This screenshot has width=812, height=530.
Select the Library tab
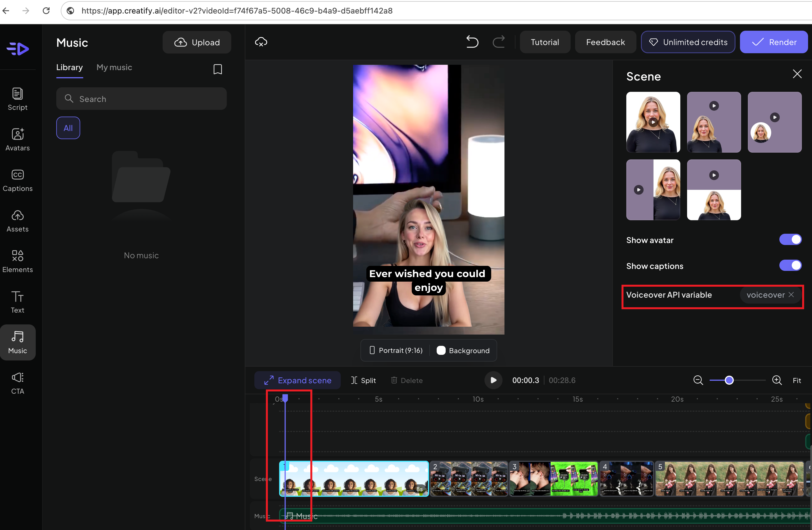tap(69, 67)
